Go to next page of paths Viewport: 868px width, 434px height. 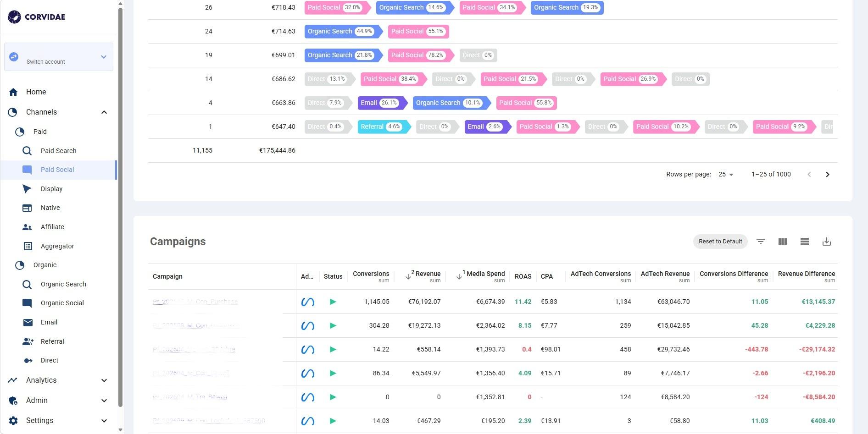pos(828,174)
